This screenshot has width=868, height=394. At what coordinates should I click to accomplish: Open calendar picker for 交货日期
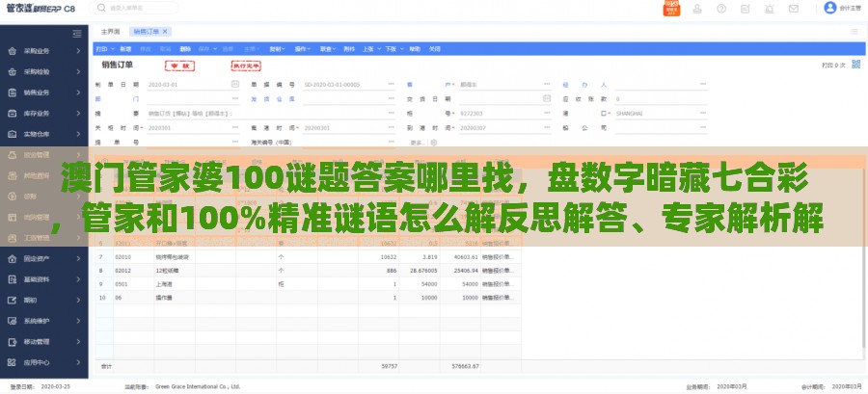tap(547, 98)
